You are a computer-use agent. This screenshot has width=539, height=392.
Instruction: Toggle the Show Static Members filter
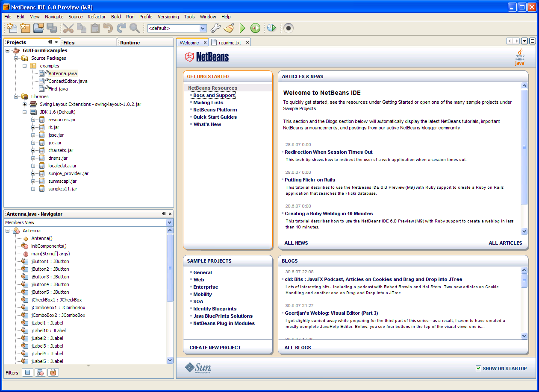click(x=40, y=372)
